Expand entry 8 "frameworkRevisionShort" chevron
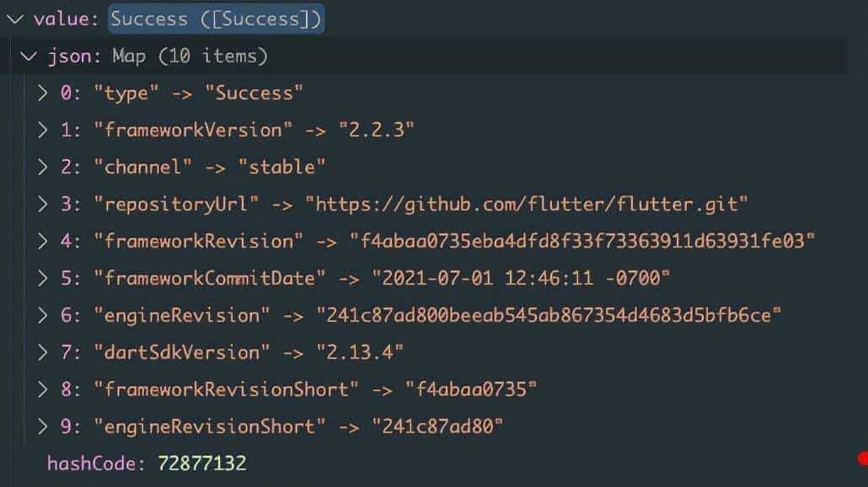868x487 pixels. (x=43, y=389)
